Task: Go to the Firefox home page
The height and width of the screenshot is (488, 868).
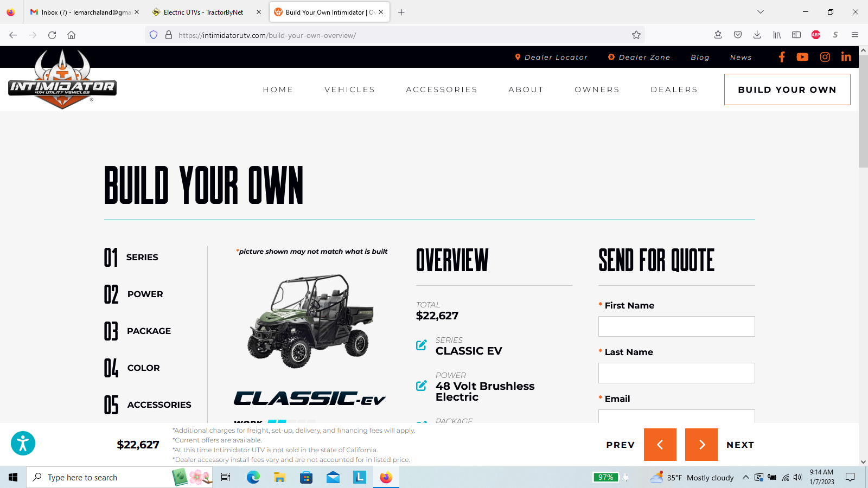Action: click(71, 35)
